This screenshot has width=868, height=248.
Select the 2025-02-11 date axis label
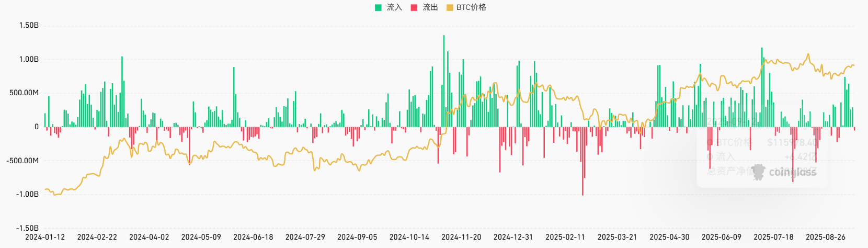(x=565, y=237)
